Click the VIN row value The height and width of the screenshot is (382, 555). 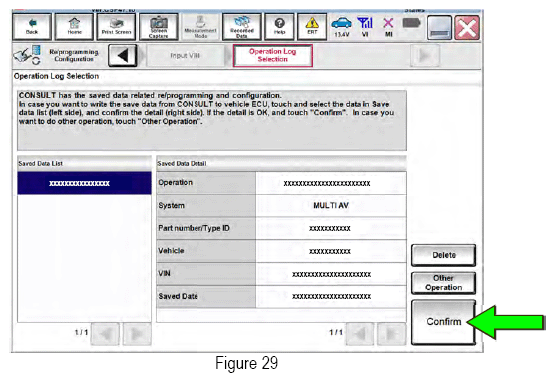[x=331, y=274]
